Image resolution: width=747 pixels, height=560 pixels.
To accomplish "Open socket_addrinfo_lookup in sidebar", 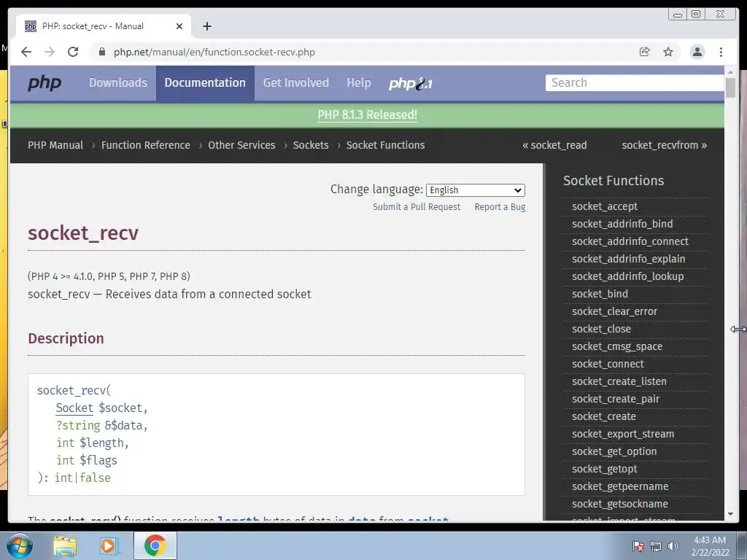I will point(627,276).
